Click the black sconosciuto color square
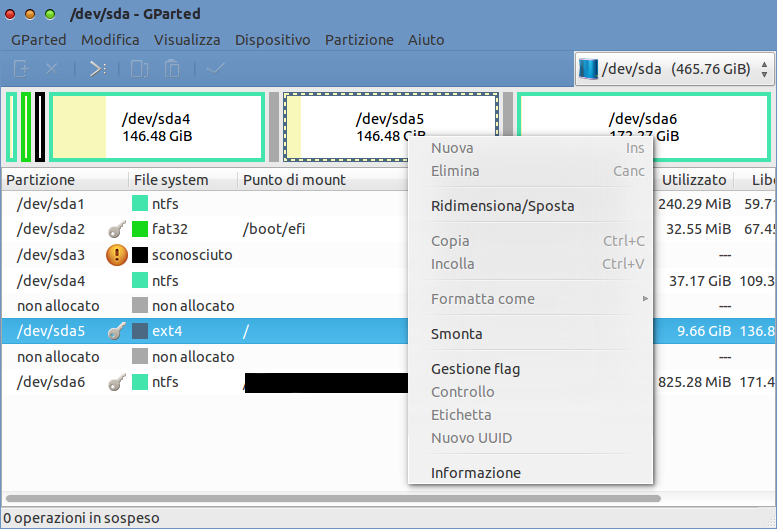 tap(140, 255)
